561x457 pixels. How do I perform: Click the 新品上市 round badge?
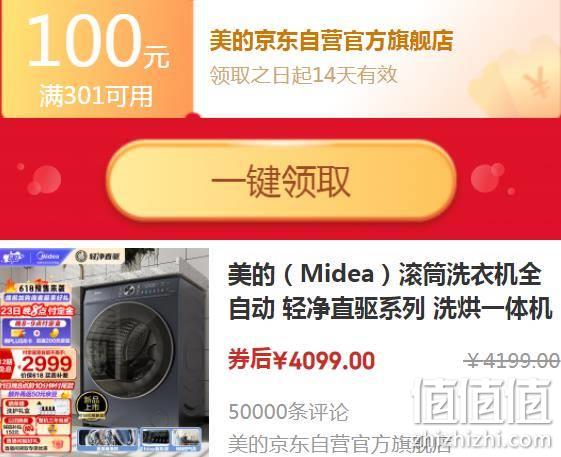tap(91, 404)
